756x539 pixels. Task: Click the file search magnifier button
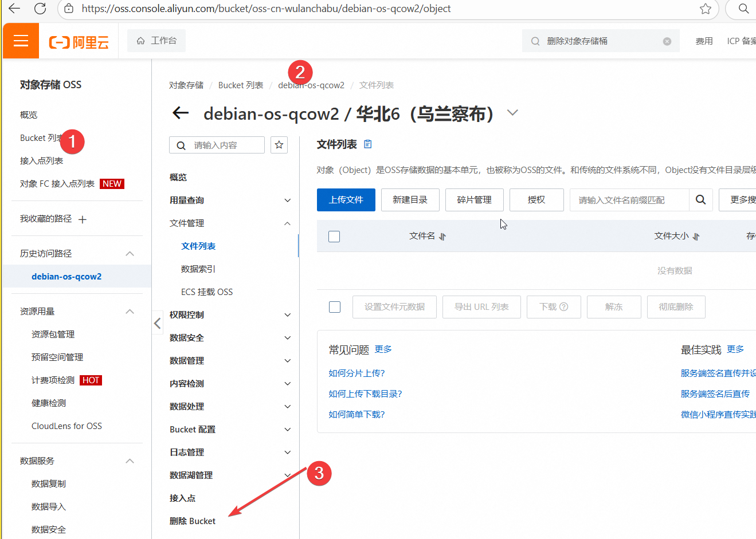pyautogui.click(x=700, y=200)
